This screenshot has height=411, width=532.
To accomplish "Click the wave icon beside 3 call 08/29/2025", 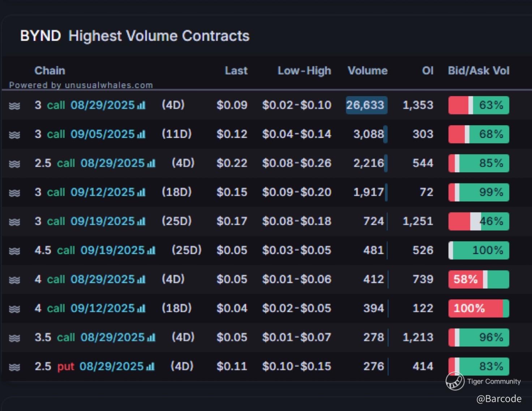I will [x=14, y=106].
